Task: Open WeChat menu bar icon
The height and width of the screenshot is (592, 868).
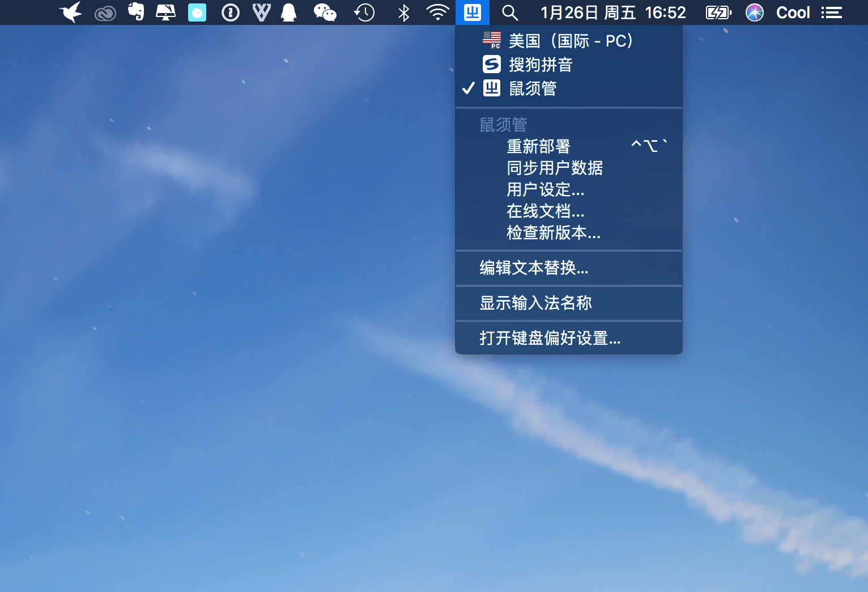Action: (325, 12)
